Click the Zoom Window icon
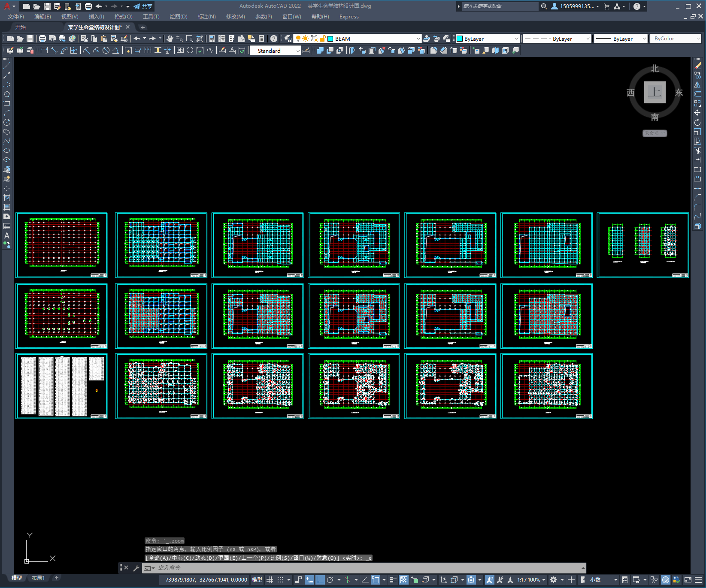The width and height of the screenshot is (706, 588). coord(190,39)
